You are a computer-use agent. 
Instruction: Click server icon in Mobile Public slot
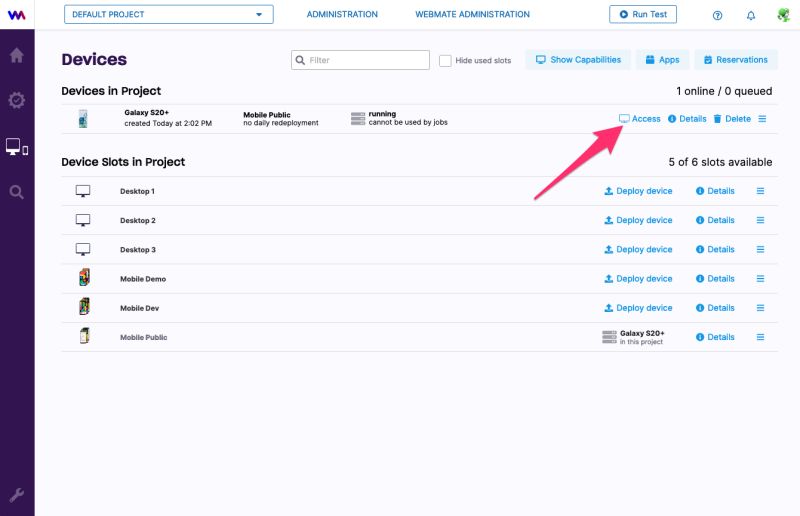(x=609, y=337)
